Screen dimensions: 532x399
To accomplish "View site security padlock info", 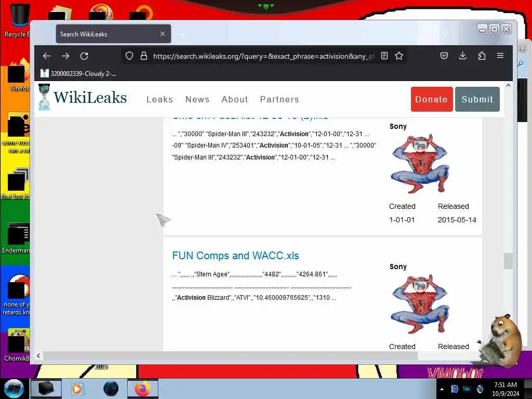I will [x=144, y=56].
